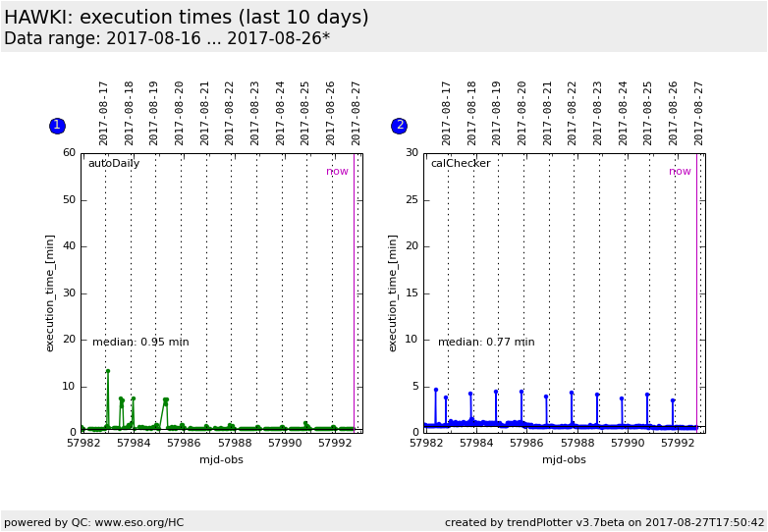Image resolution: width=768 pixels, height=532 pixels.
Task: Click the first blue spike in calChecker
Action: click(436, 391)
